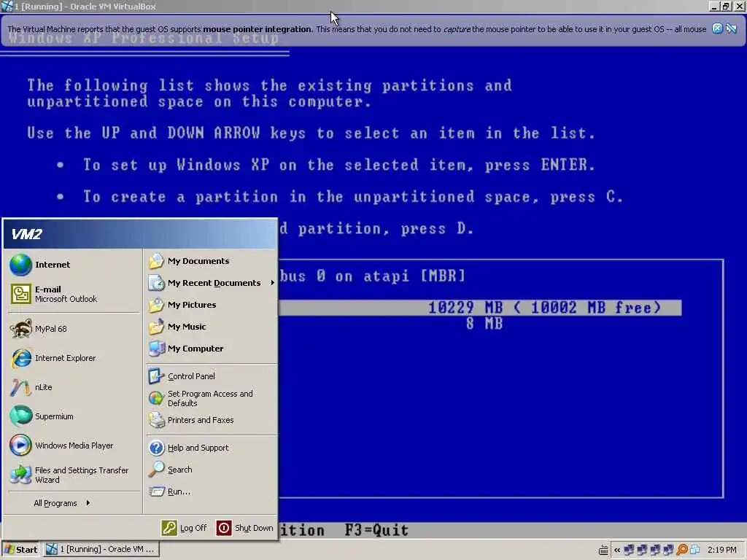747x560 pixels.
Task: Start Files and Settings Transfer Wizard
Action: pyautogui.click(x=74, y=475)
